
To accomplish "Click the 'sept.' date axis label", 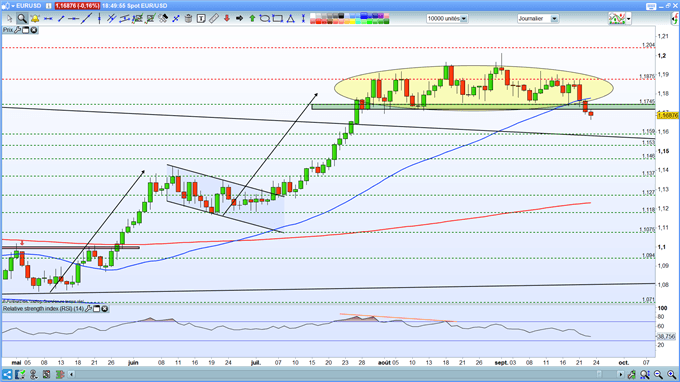I will click(501, 362).
